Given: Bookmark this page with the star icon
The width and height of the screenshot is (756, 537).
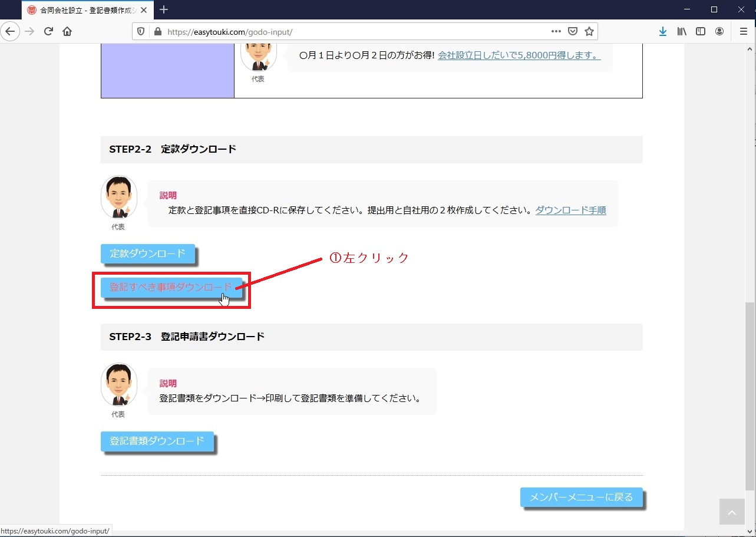Looking at the screenshot, I should click(589, 31).
